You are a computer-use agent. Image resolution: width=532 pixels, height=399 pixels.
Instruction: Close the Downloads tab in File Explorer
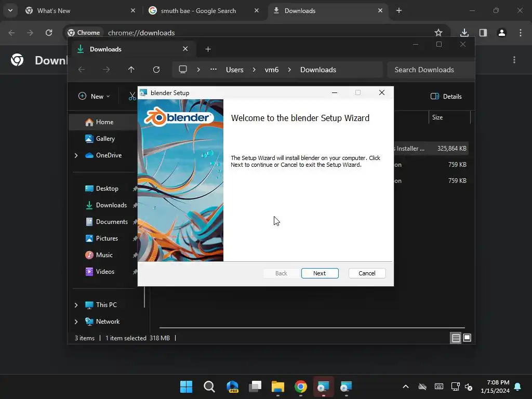point(185,49)
